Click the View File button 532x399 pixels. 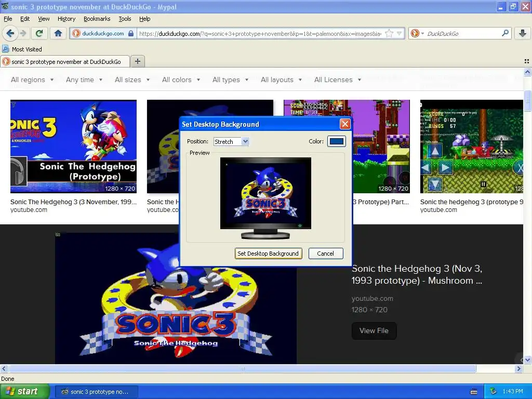[x=374, y=331]
